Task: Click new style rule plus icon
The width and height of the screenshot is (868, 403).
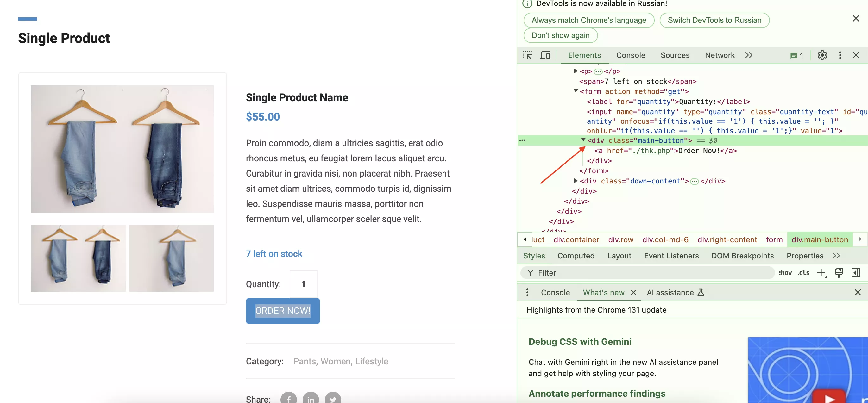Action: pyautogui.click(x=821, y=273)
